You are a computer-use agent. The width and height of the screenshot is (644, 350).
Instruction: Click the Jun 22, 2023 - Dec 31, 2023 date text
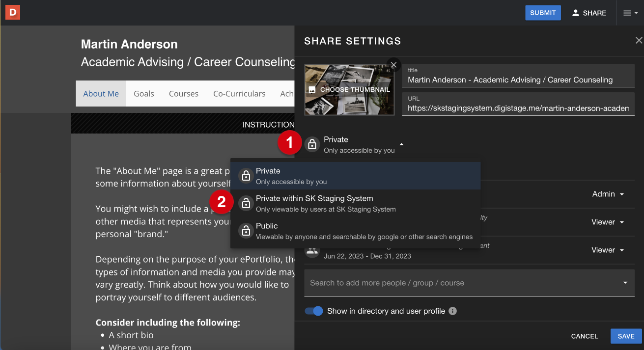click(367, 256)
